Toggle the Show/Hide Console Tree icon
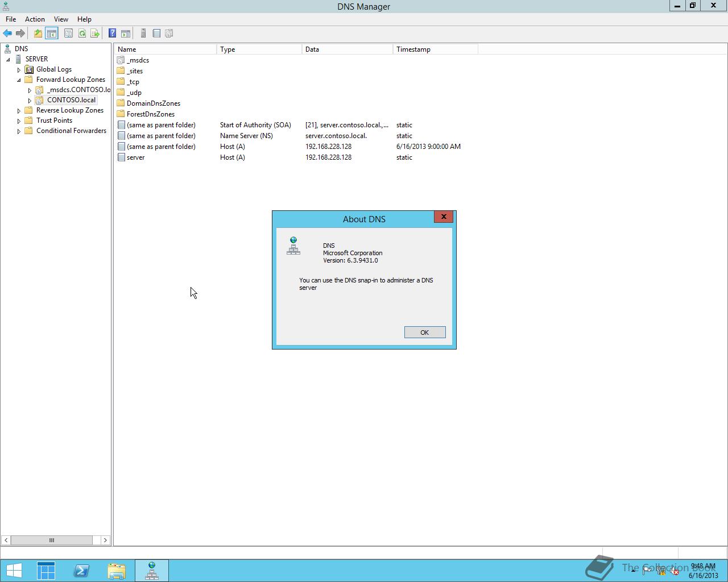The height and width of the screenshot is (582, 728). point(52,34)
